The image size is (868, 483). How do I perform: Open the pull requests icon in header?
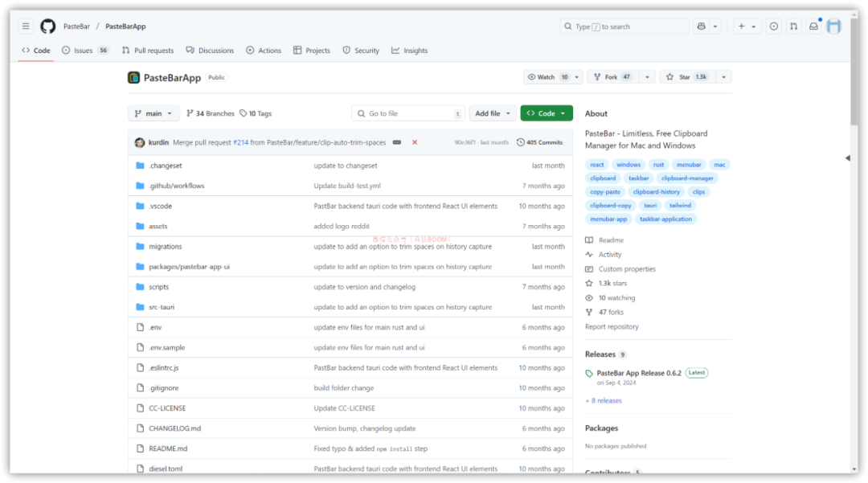tap(794, 26)
